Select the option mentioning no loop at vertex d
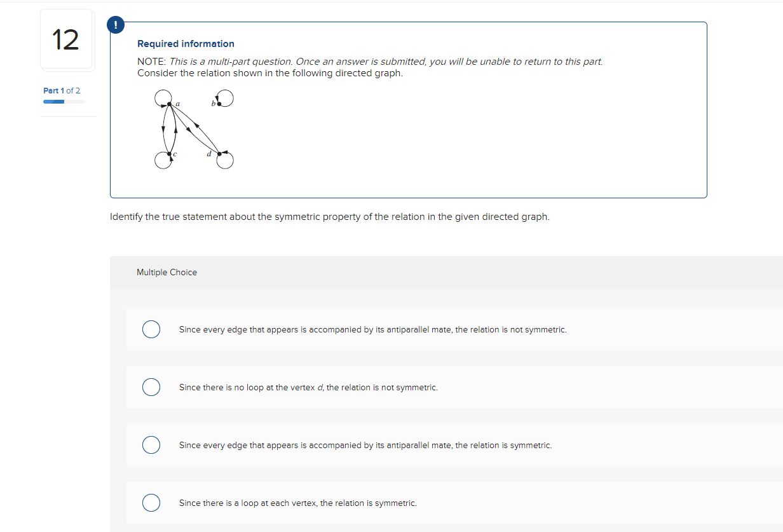This screenshot has height=532, width=783. (x=151, y=387)
